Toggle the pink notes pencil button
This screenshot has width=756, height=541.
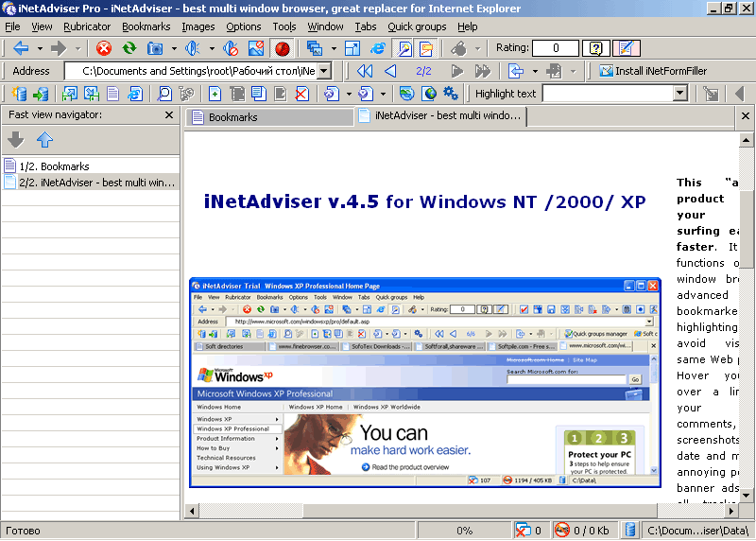(626, 48)
